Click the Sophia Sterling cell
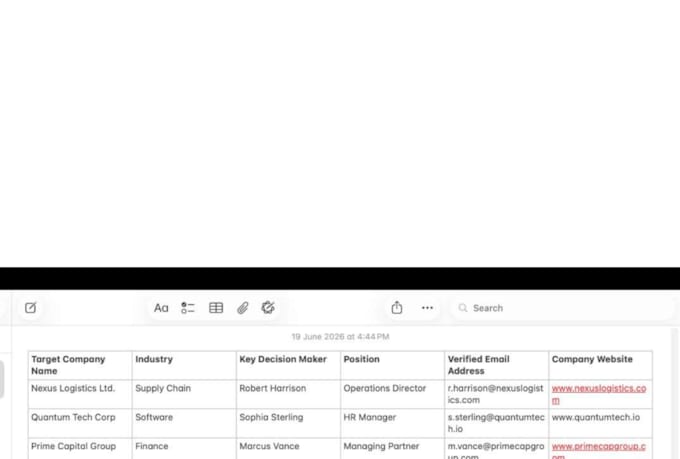The height and width of the screenshot is (459, 680). 288,423
